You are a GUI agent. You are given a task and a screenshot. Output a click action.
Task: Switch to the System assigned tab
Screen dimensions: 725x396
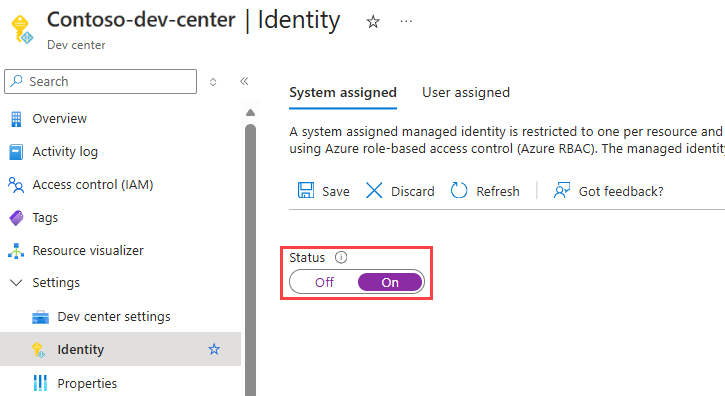pyautogui.click(x=343, y=93)
